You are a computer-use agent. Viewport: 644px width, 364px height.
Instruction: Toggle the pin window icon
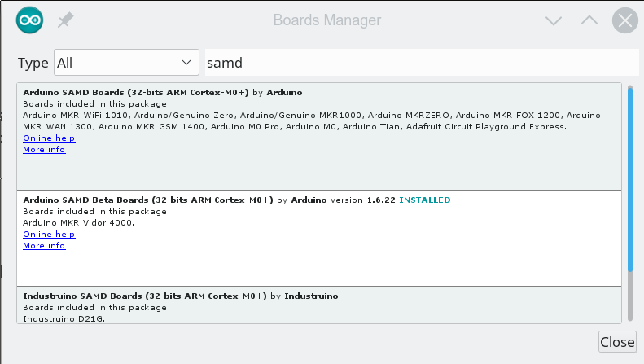coord(65,20)
